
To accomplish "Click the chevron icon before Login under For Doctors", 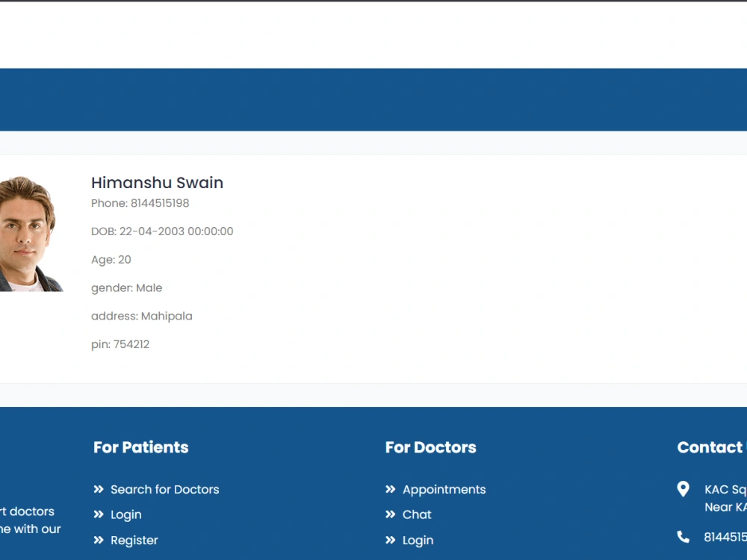I will click(x=389, y=540).
